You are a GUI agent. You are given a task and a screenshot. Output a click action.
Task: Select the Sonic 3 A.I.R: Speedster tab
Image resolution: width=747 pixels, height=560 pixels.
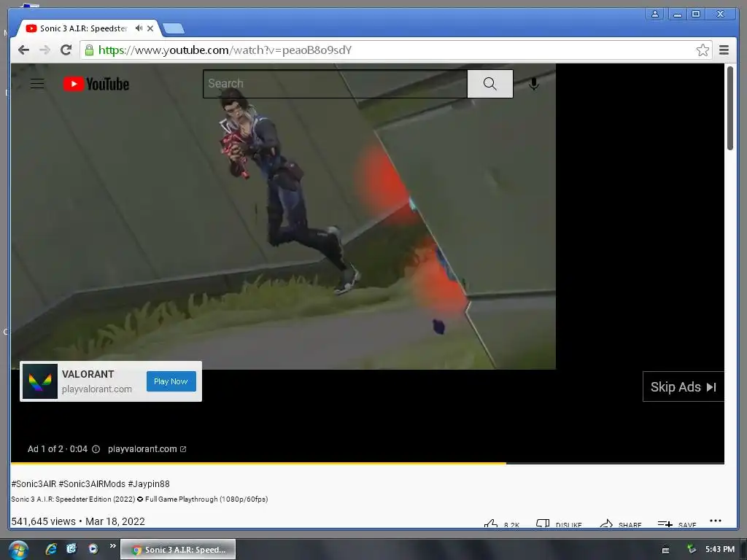click(83, 28)
